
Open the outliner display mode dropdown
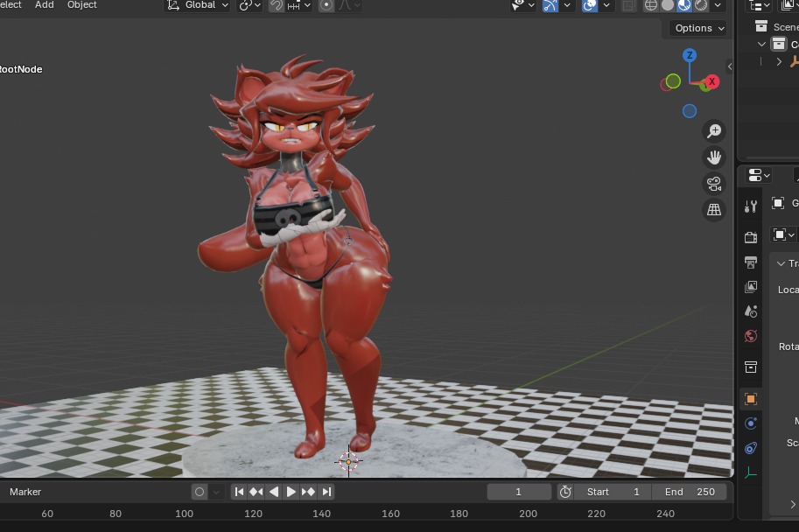759,5
